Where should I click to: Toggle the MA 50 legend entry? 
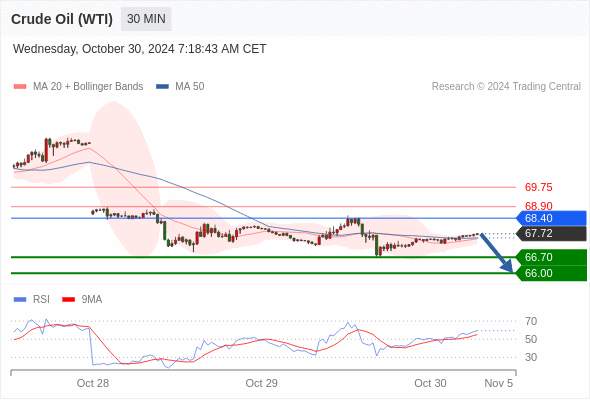pyautogui.click(x=180, y=86)
